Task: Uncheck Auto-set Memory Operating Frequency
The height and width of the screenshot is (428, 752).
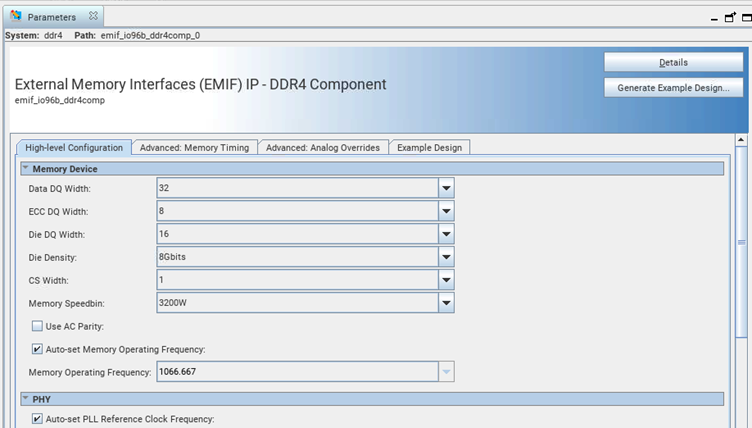Action: pos(37,349)
